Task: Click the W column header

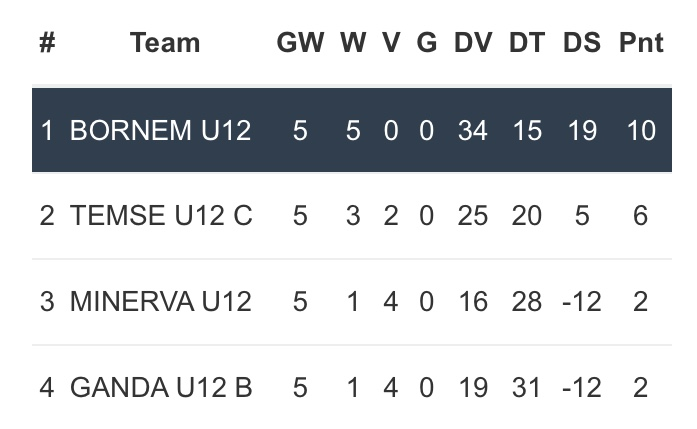Action: 353,43
